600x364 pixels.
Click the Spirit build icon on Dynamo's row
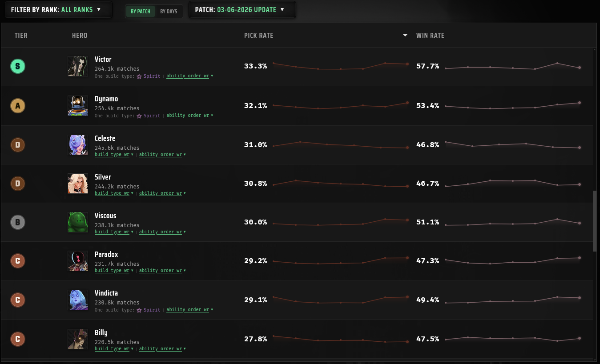pyautogui.click(x=139, y=116)
